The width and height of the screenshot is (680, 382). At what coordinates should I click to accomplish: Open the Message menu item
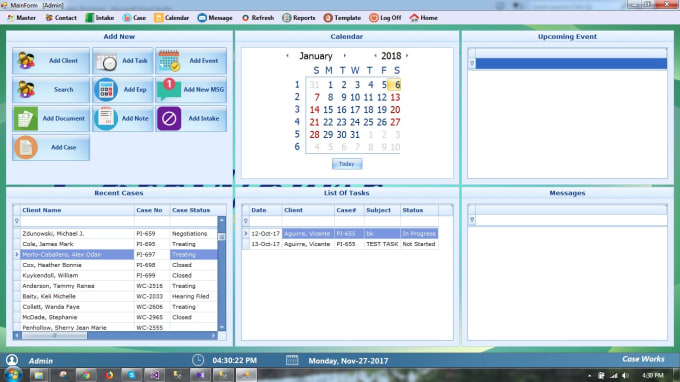(x=215, y=18)
